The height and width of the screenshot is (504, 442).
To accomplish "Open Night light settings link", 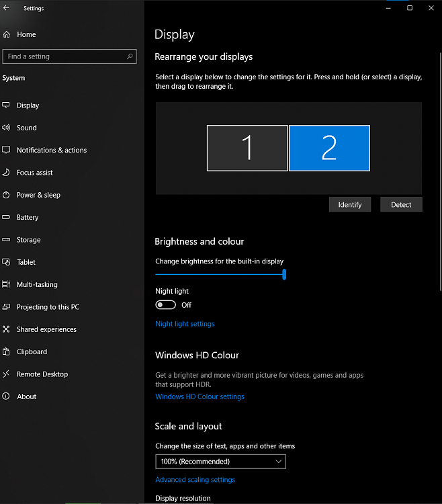I will tap(185, 324).
